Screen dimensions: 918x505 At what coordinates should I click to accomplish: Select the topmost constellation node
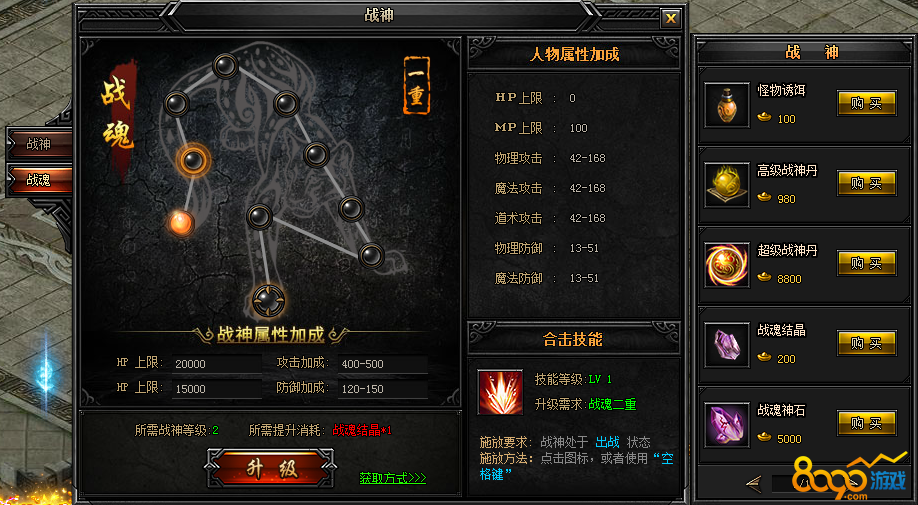pos(225,66)
